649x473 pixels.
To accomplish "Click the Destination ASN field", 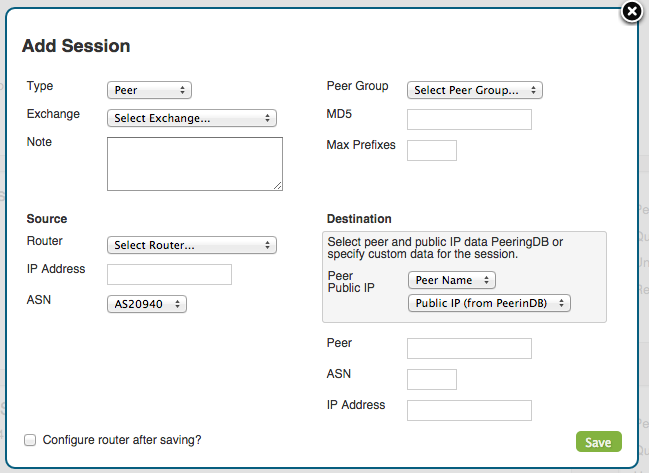I will click(x=432, y=379).
